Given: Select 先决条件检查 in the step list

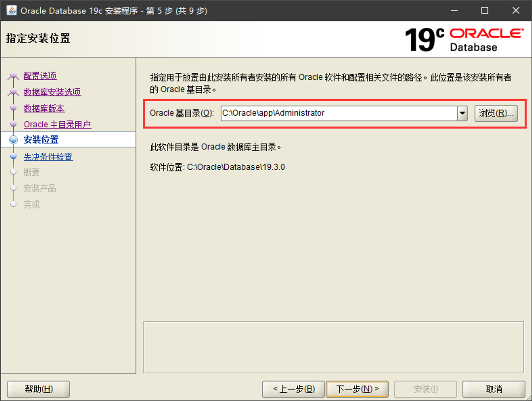Looking at the screenshot, I should pyautogui.click(x=48, y=157).
